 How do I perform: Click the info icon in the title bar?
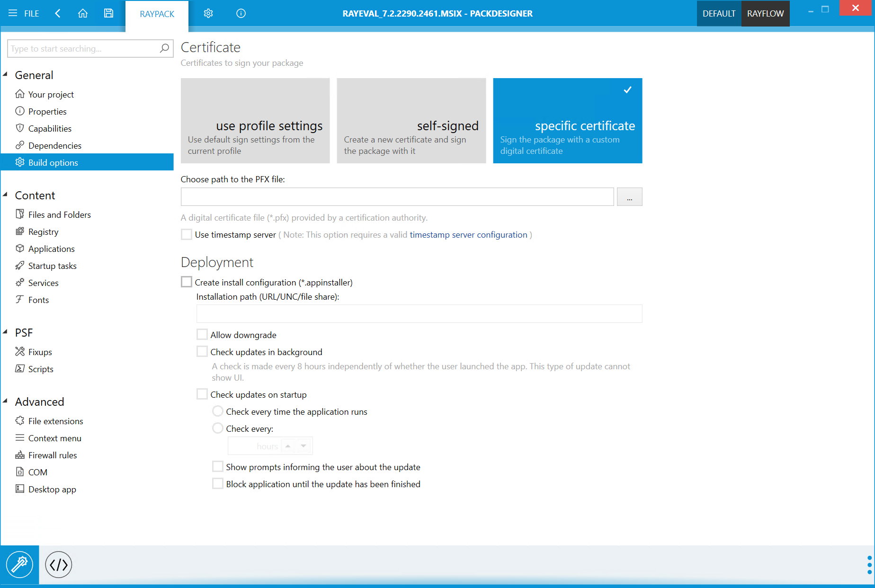point(241,13)
